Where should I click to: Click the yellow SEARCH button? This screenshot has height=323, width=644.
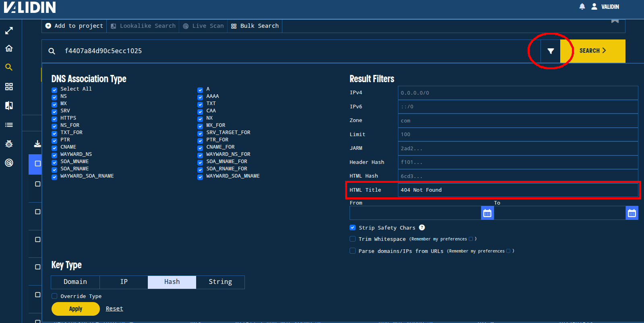click(x=592, y=51)
